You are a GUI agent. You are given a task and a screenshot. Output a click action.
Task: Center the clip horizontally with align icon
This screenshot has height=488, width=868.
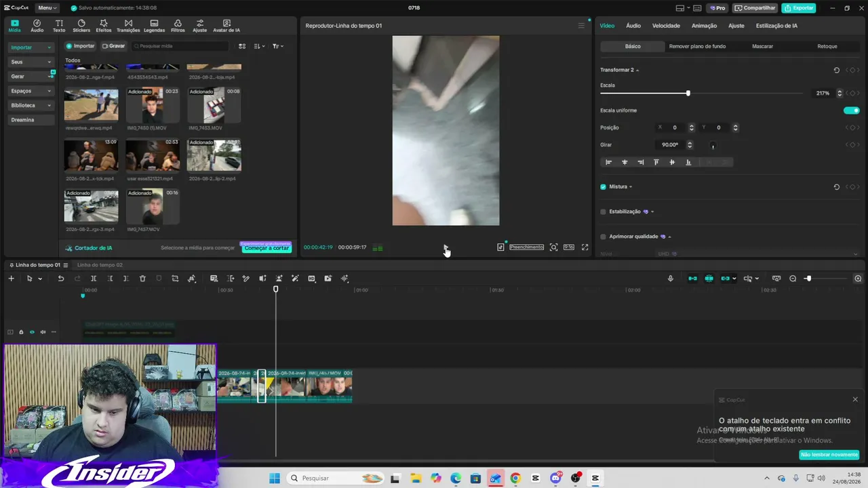pos(625,162)
